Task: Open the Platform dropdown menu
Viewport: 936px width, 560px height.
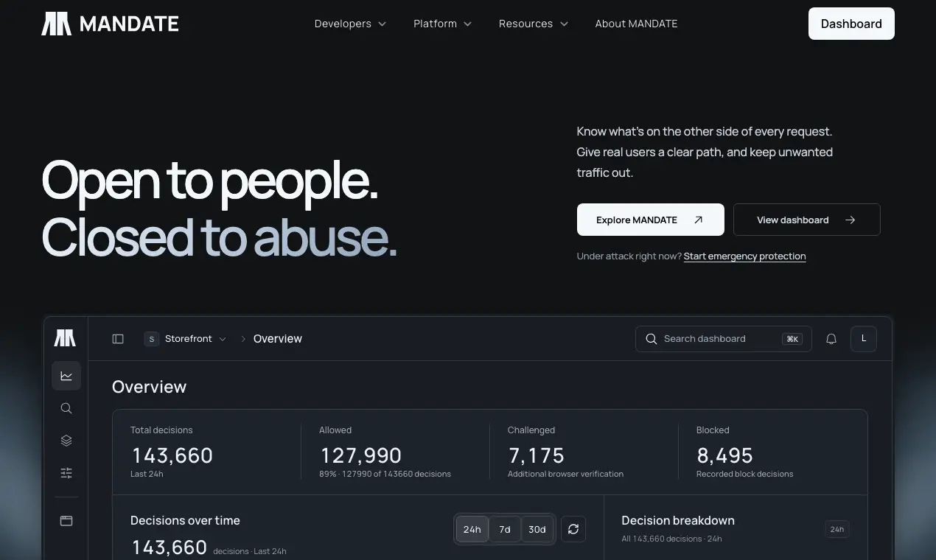Action: [x=442, y=24]
